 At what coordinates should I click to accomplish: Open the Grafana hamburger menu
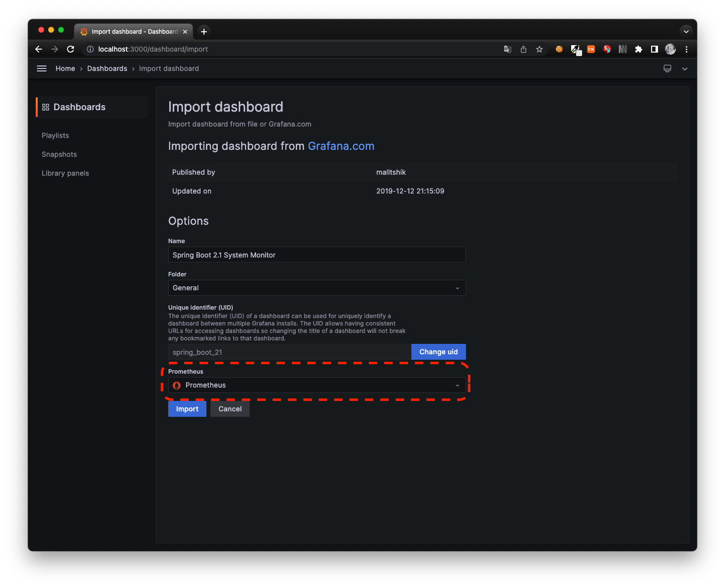(x=42, y=68)
